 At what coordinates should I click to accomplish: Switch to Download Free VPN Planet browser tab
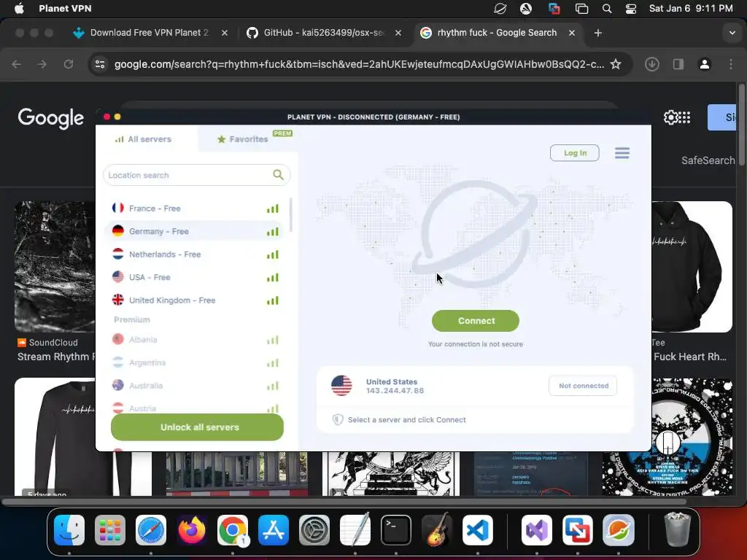[x=149, y=33]
